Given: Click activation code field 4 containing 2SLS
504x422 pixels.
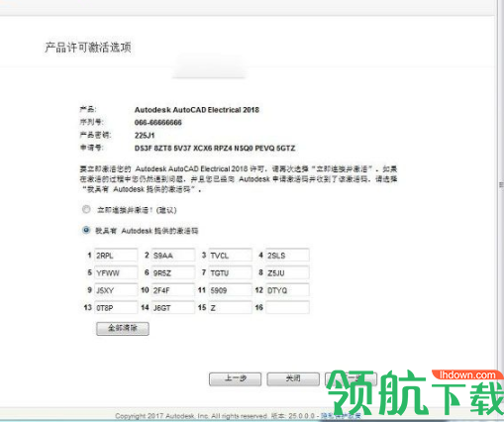Looking at the screenshot, I should 287,256.
